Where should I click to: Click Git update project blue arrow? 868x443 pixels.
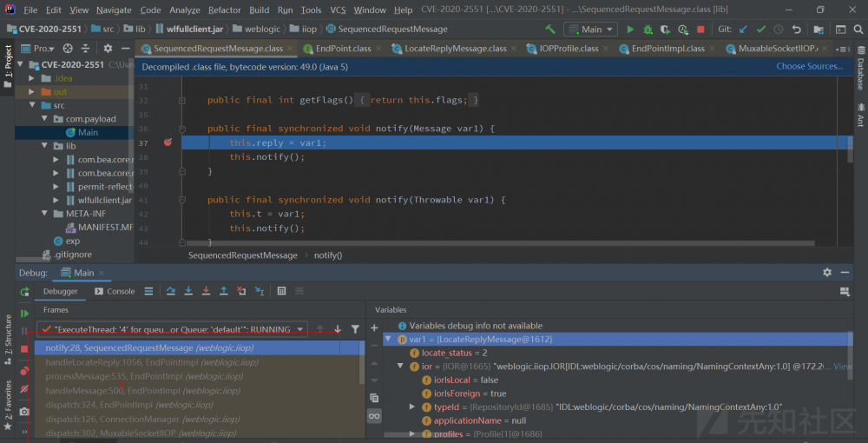pos(743,29)
